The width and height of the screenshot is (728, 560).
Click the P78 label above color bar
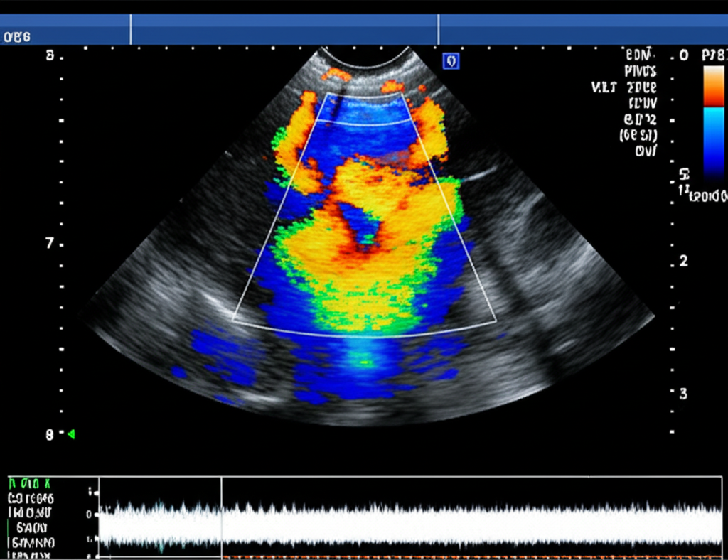pos(713,55)
